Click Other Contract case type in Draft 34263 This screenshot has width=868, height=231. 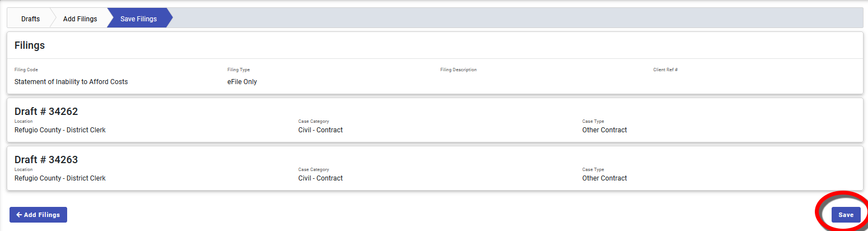[604, 178]
